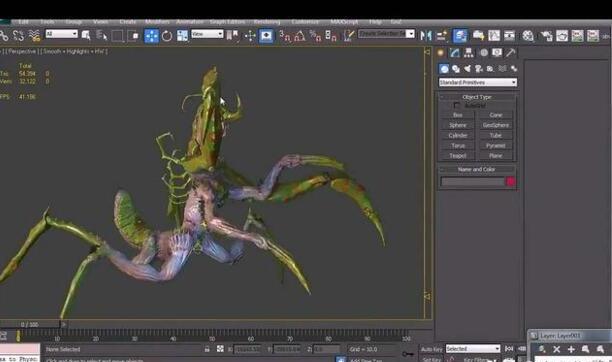Activate the Select and Scale tool
Image resolution: width=612 pixels, height=362 pixels.
coord(182,36)
